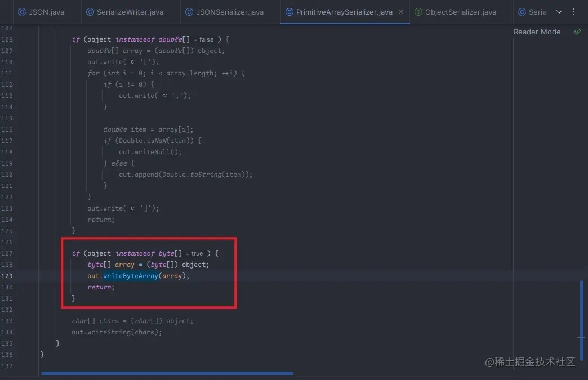588x380 pixels.
Task: Click the 'return;' statement on line 124
Action: 101,220
